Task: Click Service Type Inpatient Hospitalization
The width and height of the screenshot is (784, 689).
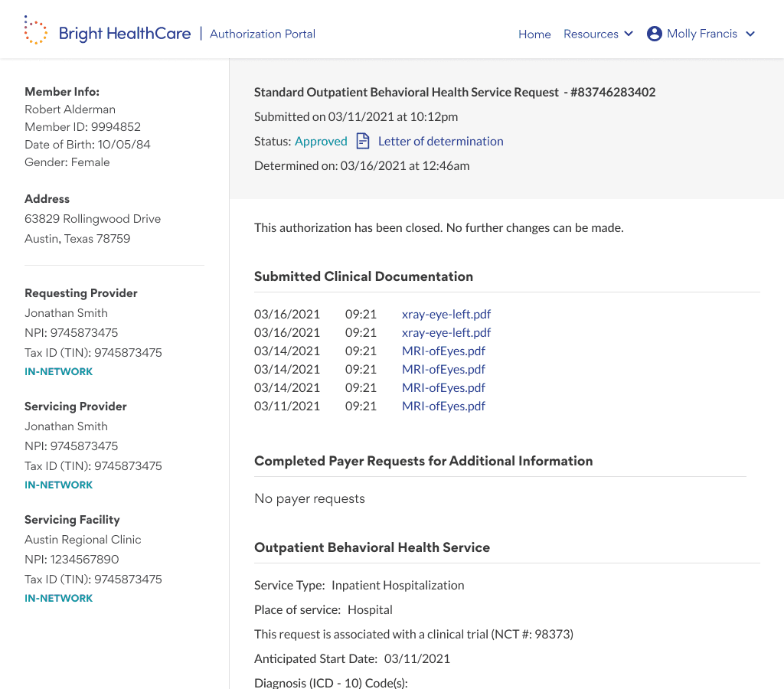Action: (x=359, y=585)
